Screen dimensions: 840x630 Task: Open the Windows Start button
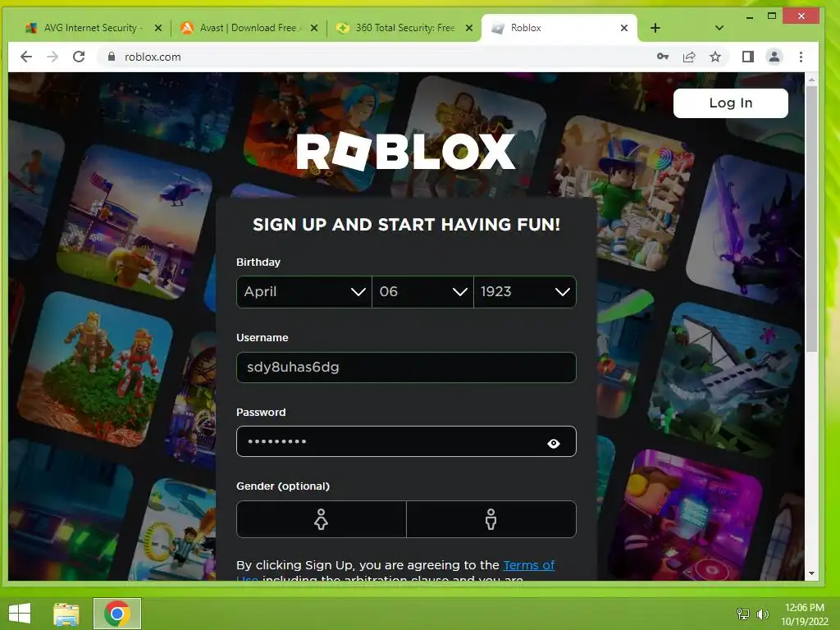20,614
